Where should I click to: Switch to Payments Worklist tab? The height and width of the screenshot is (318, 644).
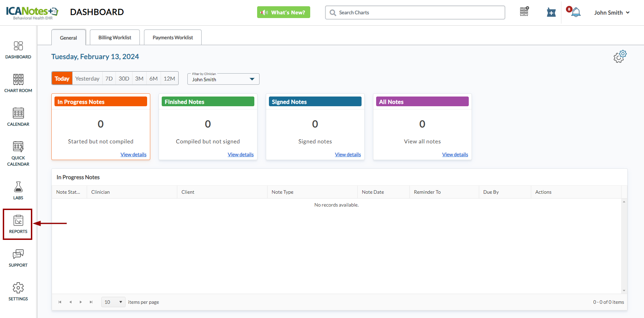(172, 37)
